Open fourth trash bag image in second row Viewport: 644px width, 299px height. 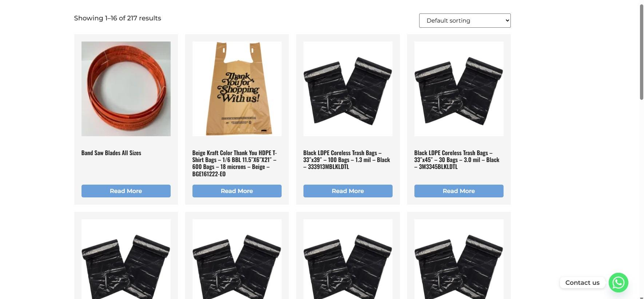(x=459, y=259)
